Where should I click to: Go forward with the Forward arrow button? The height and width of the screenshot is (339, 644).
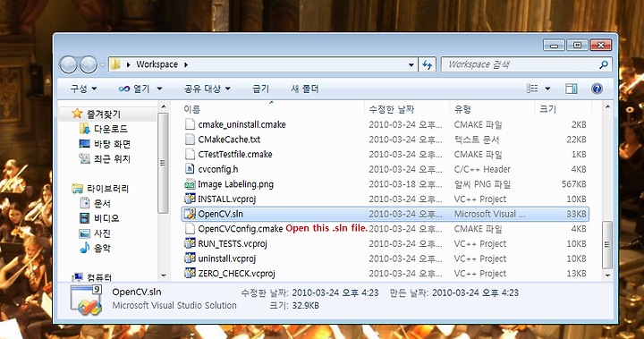(x=89, y=64)
